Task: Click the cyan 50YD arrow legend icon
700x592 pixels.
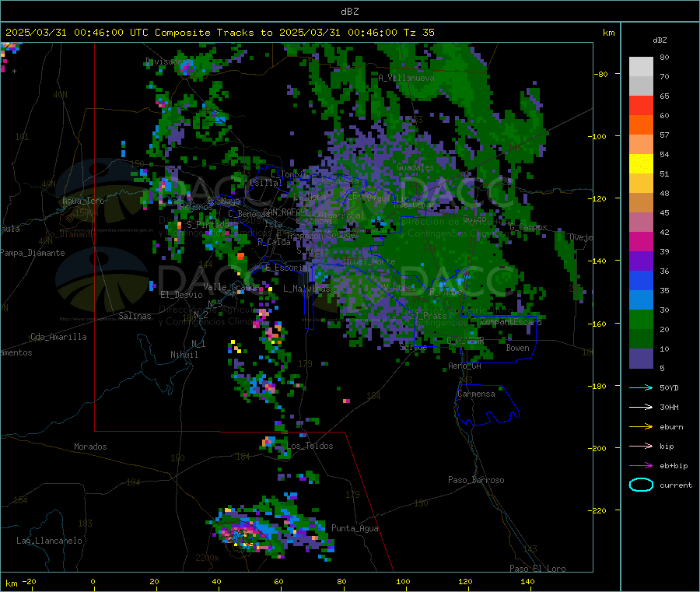Action: pos(641,387)
